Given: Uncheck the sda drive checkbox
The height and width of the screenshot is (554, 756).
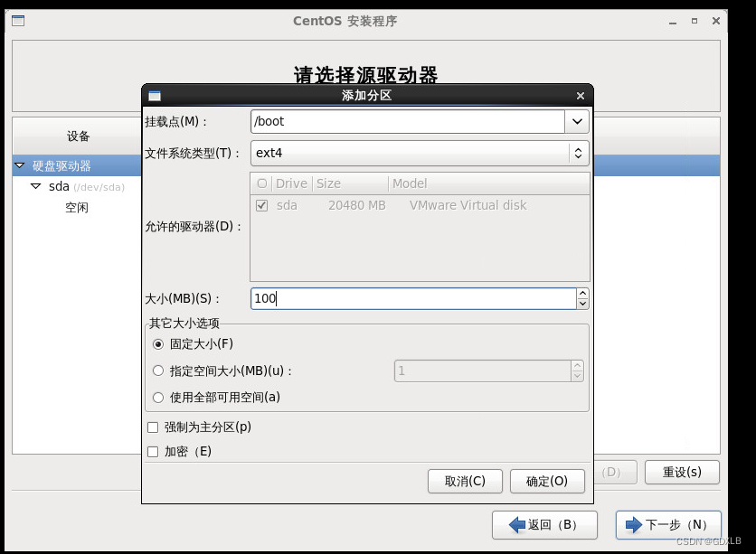Looking at the screenshot, I should 261,205.
